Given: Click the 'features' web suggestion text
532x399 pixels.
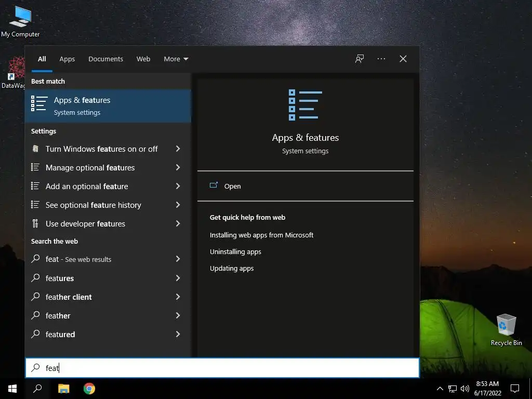Looking at the screenshot, I should [60, 278].
